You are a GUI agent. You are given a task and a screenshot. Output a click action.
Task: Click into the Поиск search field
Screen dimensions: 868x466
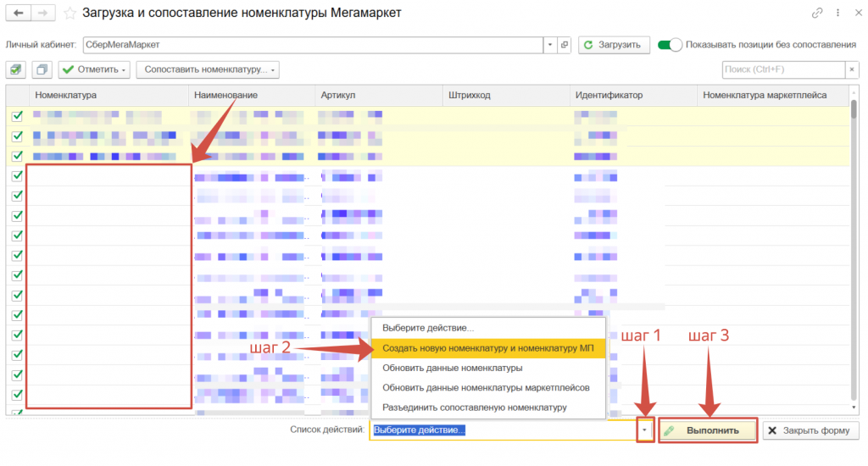782,69
